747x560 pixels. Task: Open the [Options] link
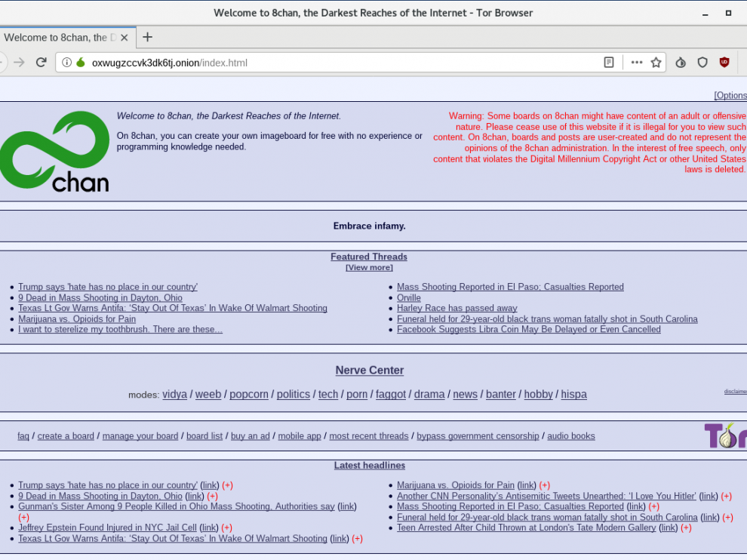pos(730,95)
